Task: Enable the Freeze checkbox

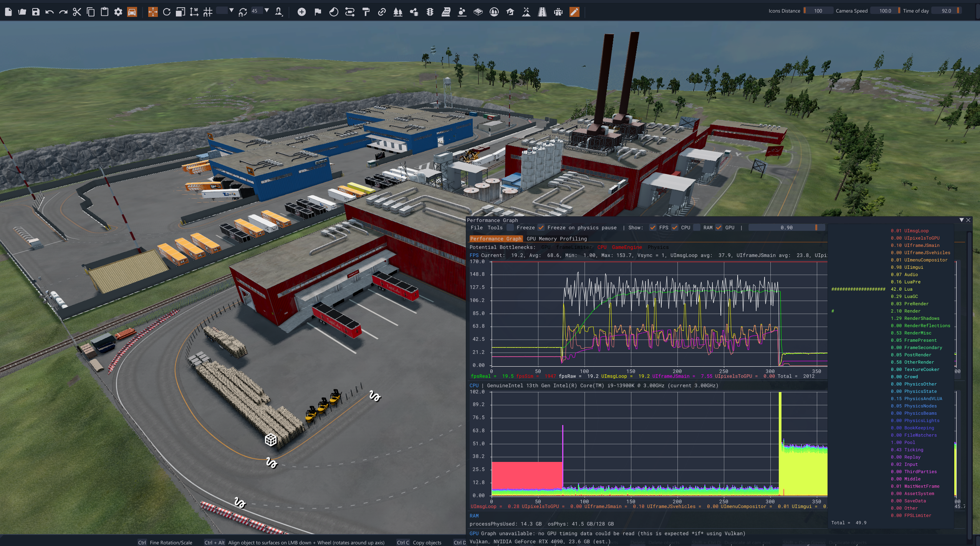Action: (x=510, y=228)
